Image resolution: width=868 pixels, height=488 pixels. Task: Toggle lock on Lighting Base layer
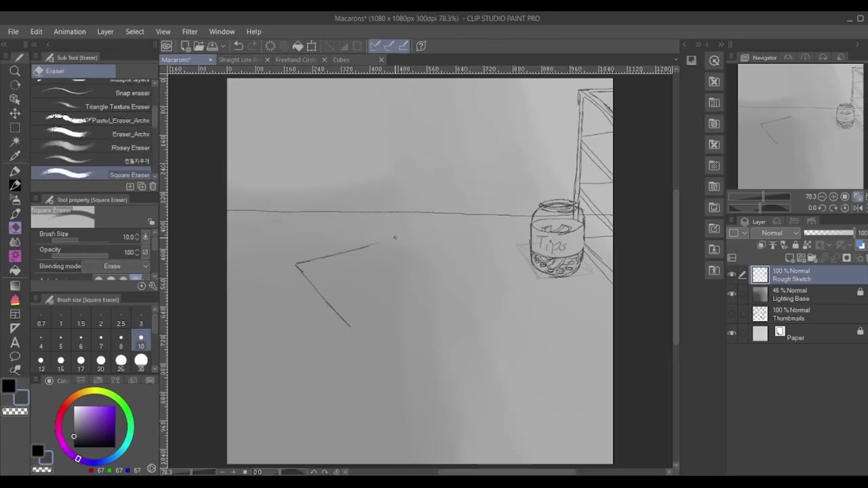[860, 292]
